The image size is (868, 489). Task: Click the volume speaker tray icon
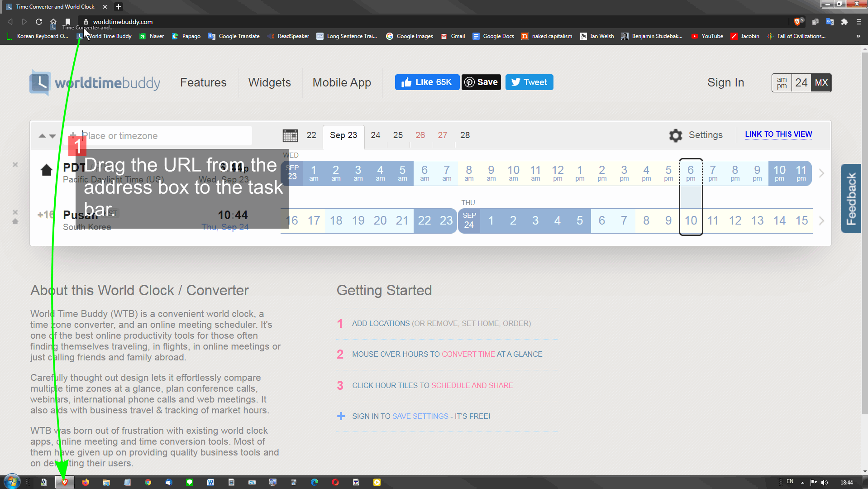tap(825, 482)
